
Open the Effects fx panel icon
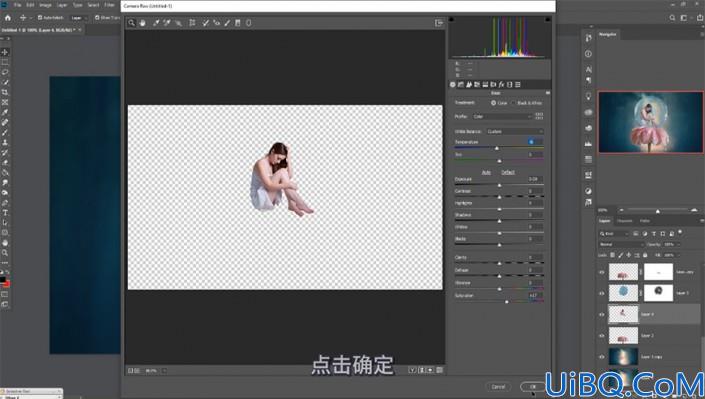[501, 85]
